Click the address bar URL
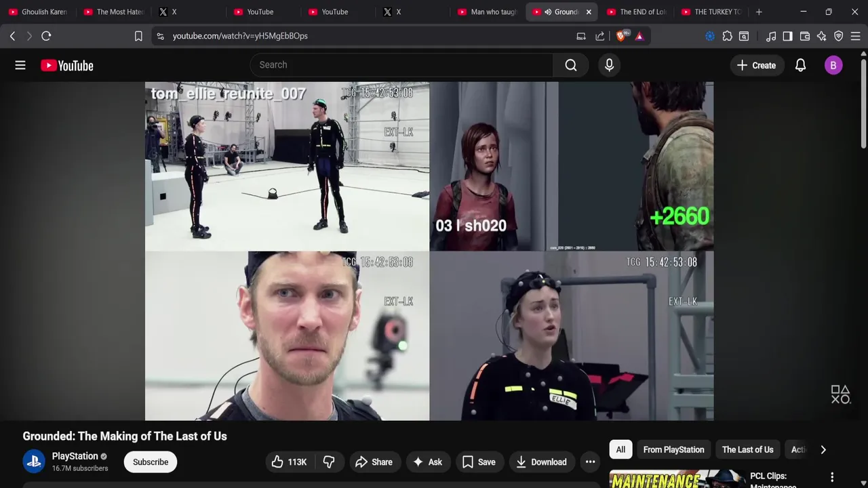868x488 pixels. coord(240,36)
